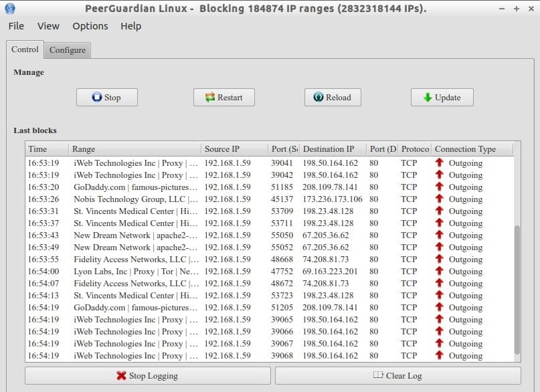The width and height of the screenshot is (540, 392).
Task: Click destination IP in the 16:53:55 row
Action: pyautogui.click(x=325, y=260)
